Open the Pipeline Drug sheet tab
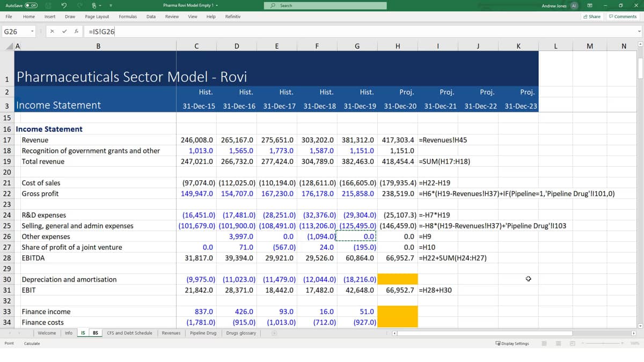Screen dimensions: 644x362 click(x=203, y=333)
